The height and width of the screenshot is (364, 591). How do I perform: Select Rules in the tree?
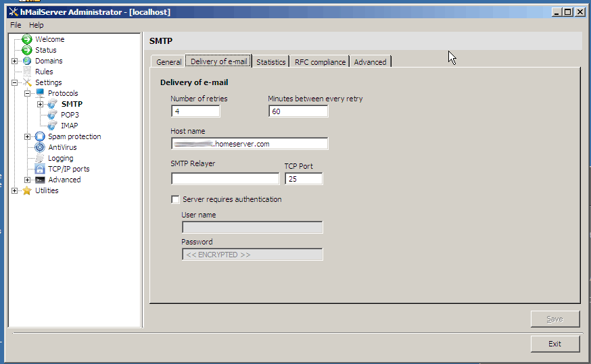pyautogui.click(x=44, y=72)
